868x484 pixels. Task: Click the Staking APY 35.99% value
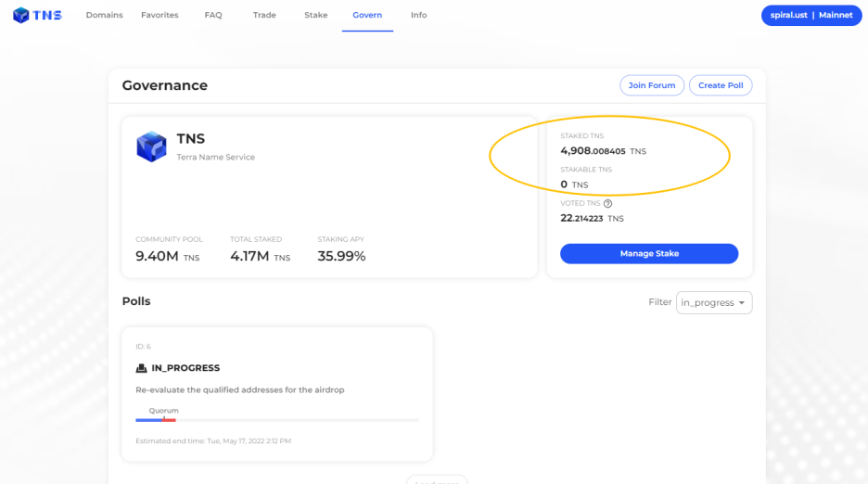tap(341, 256)
